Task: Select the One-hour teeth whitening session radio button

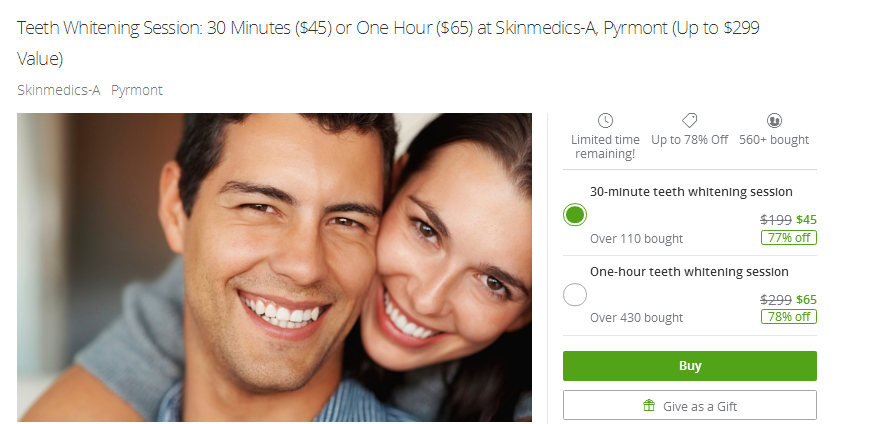Action: point(575,294)
